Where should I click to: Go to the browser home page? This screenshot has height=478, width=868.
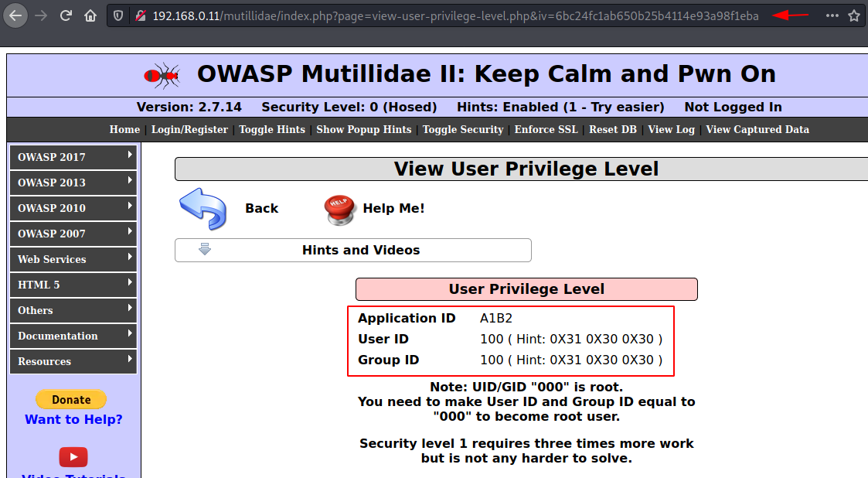(x=90, y=15)
